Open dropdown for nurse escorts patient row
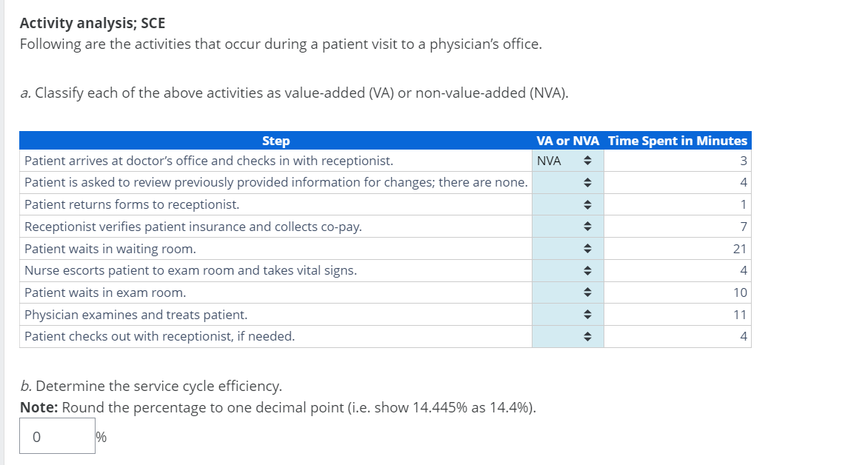This screenshot has height=465, width=868. 567,270
